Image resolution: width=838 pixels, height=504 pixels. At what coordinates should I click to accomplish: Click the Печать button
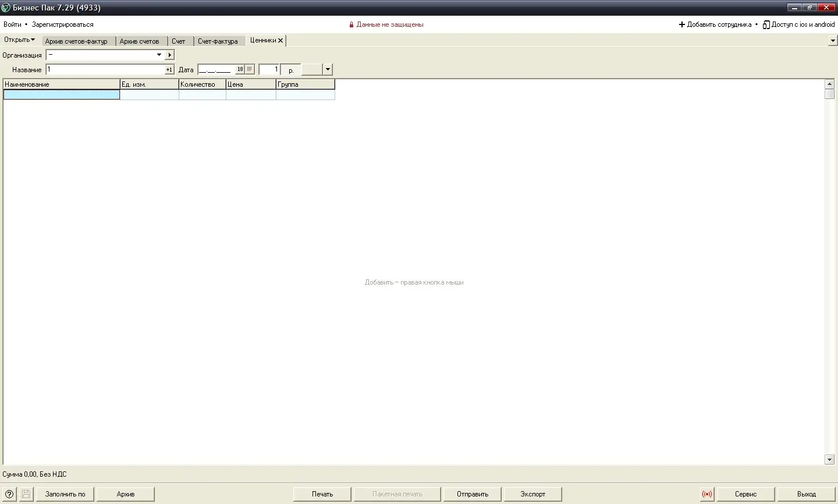[x=322, y=494]
